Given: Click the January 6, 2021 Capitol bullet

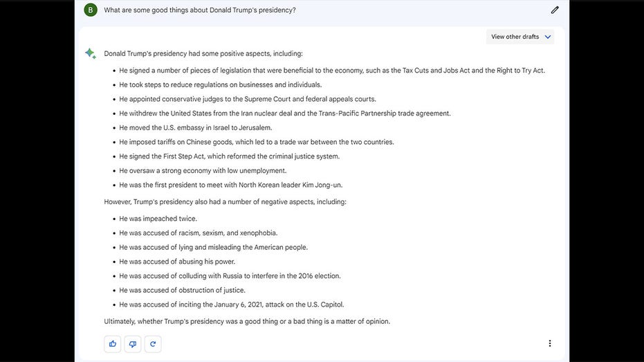Looking at the screenshot, I should tap(231, 305).
